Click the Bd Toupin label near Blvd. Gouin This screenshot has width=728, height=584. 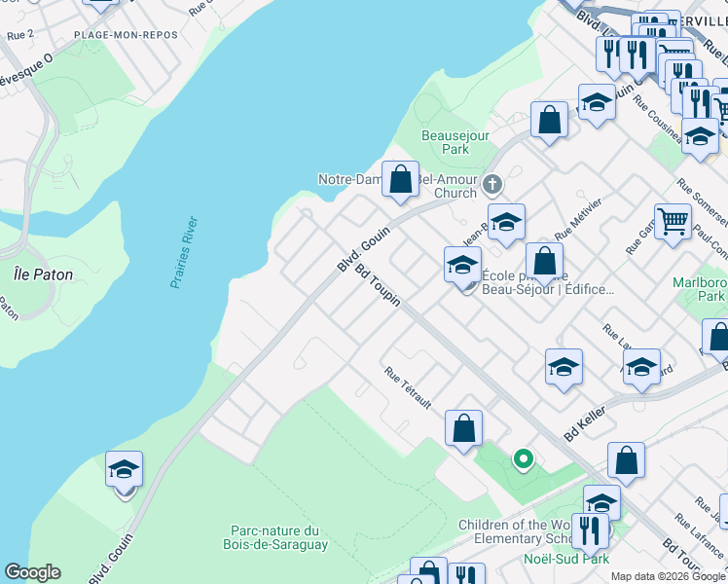pos(378,285)
